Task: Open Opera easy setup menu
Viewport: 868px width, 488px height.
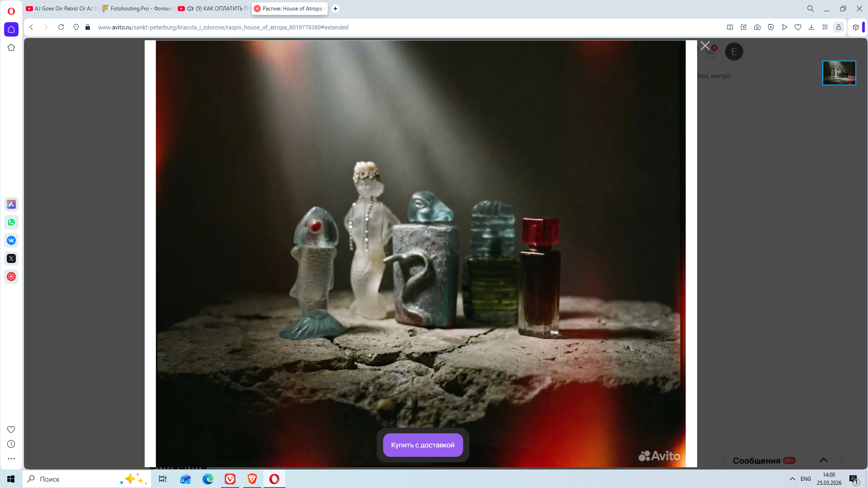Action: 825,27
